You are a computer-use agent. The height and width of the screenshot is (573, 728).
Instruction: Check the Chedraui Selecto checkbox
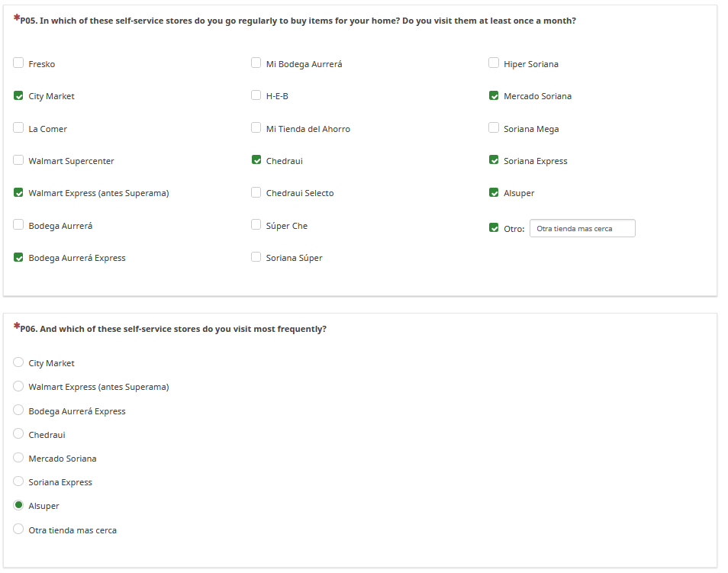tap(256, 192)
